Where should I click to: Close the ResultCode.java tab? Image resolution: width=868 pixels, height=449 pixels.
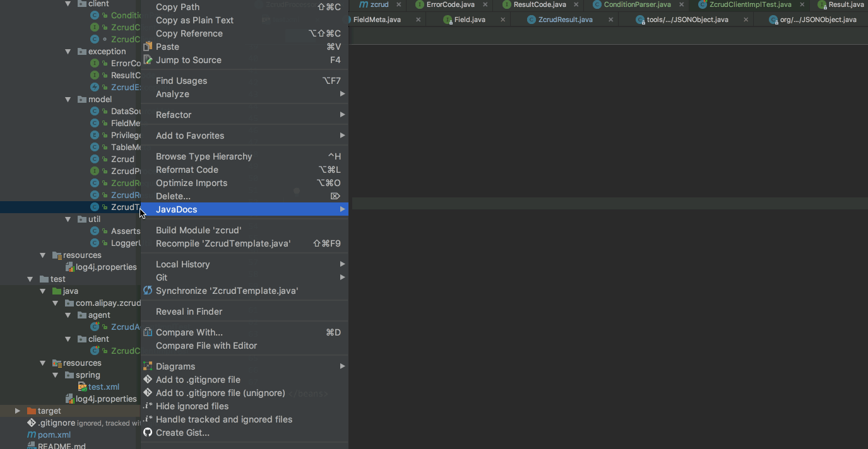[x=577, y=4]
